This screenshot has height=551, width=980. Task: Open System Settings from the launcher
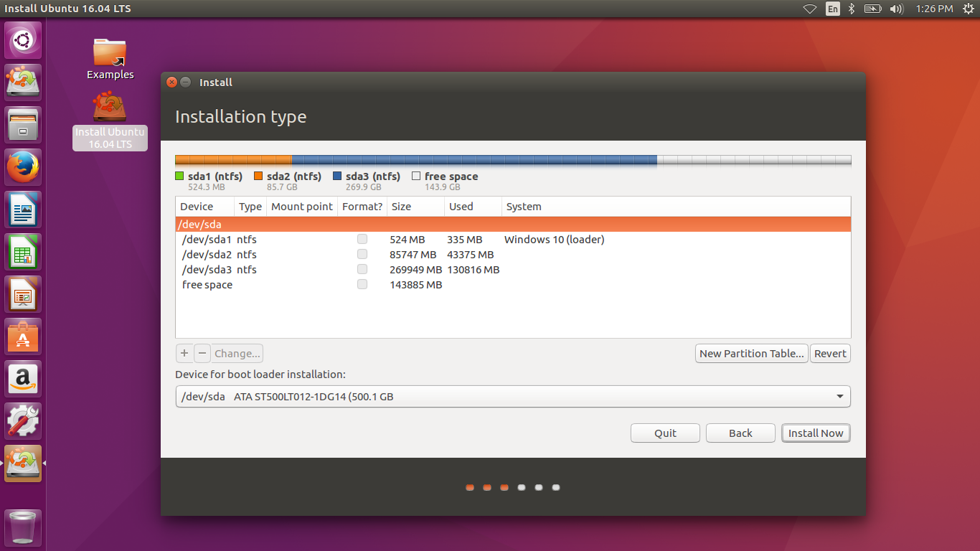tap(23, 421)
